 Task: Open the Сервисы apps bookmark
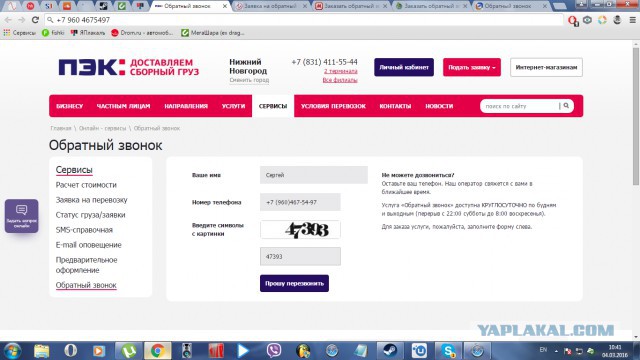[x=19, y=33]
